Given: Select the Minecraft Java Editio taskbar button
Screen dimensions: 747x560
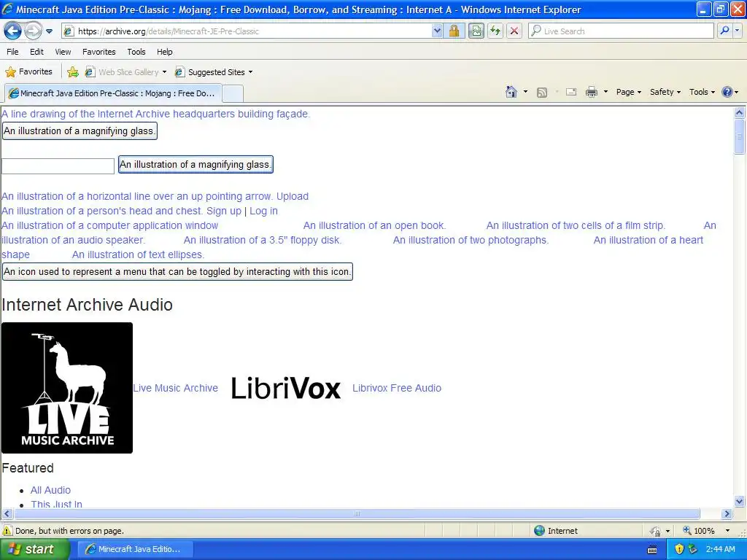Looking at the screenshot, I should [135, 549].
